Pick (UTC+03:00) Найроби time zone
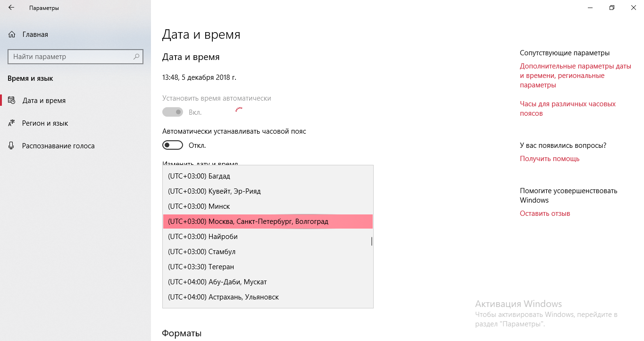This screenshot has width=644, height=341. tap(268, 237)
